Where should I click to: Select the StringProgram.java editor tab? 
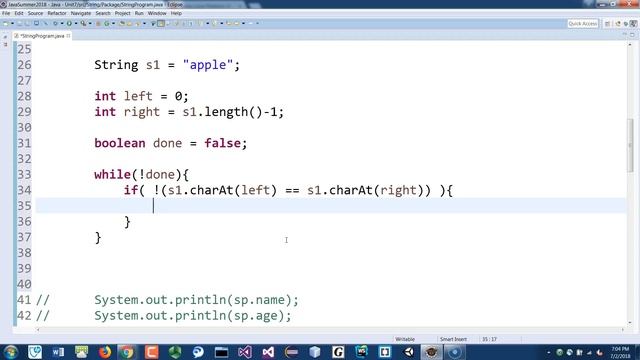point(42,36)
